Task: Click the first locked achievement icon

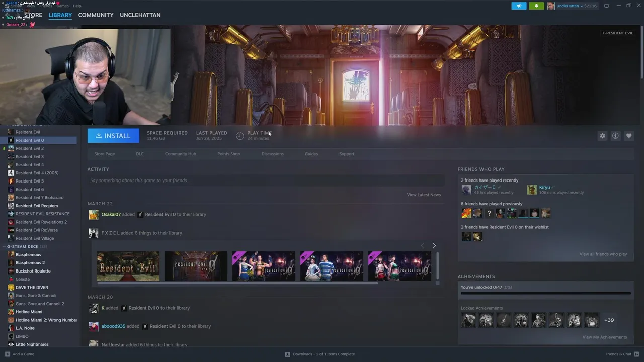Action: tap(468, 320)
